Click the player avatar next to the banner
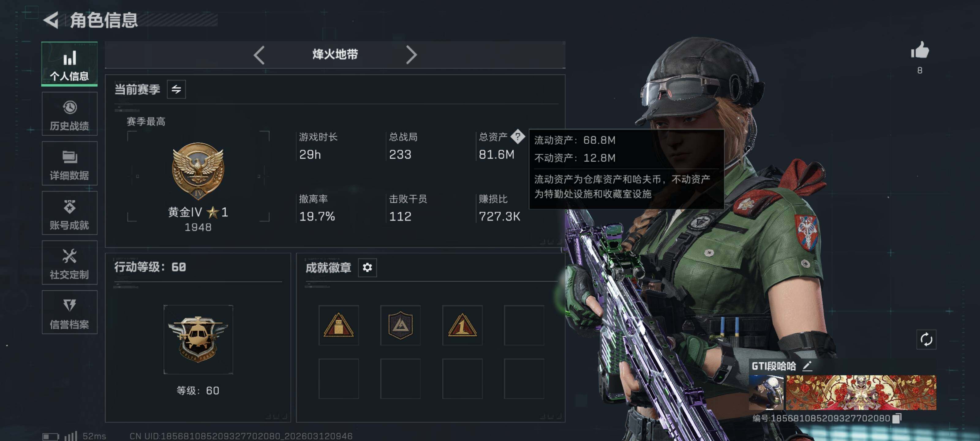Image resolution: width=980 pixels, height=441 pixels. 766,392
